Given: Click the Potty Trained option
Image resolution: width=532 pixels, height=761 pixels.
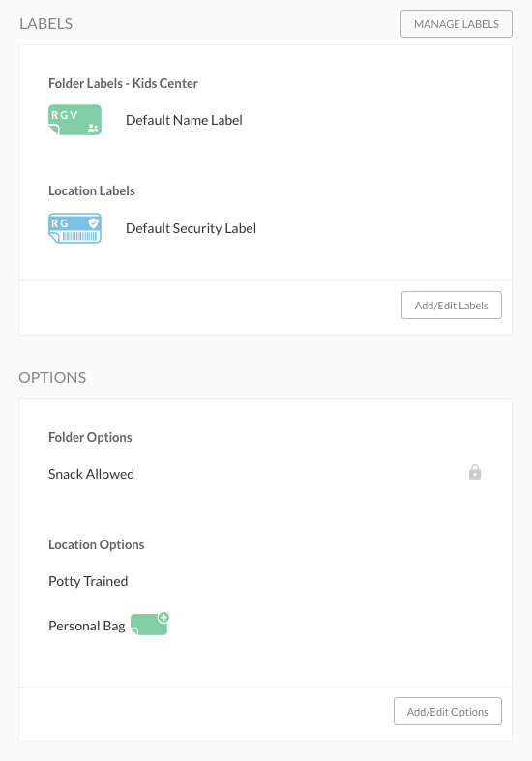Looking at the screenshot, I should click(x=88, y=581).
